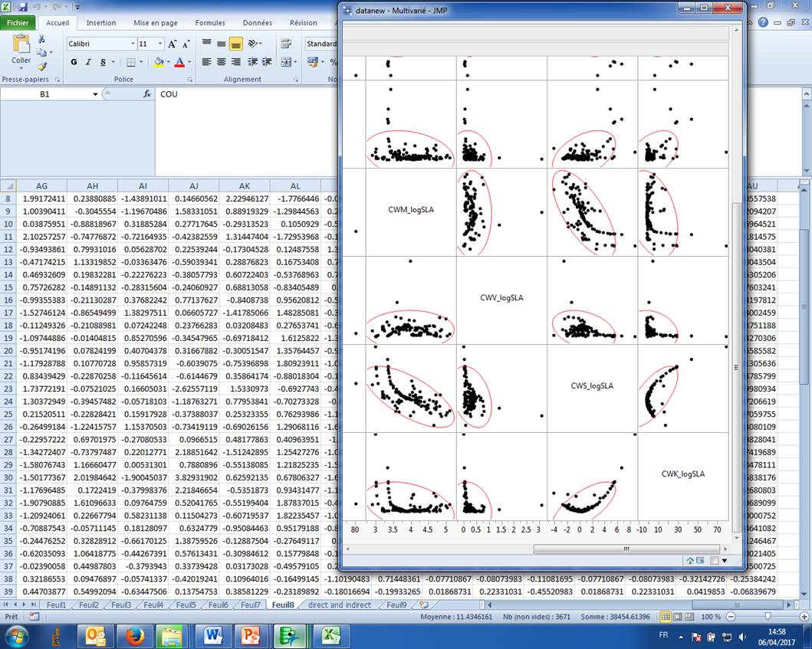Click the Fichier button

[18, 23]
